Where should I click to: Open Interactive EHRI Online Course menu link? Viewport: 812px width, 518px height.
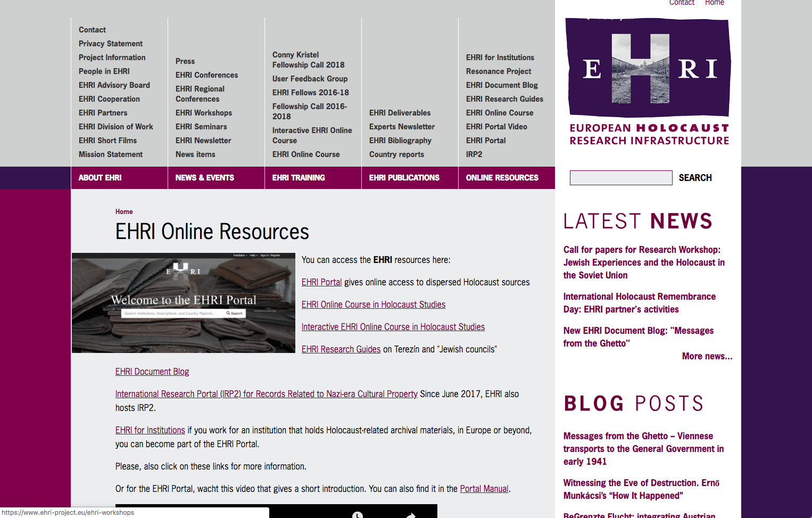312,135
